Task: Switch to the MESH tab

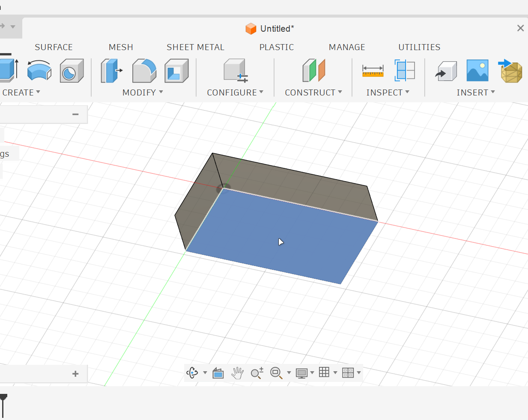Action: pyautogui.click(x=121, y=47)
